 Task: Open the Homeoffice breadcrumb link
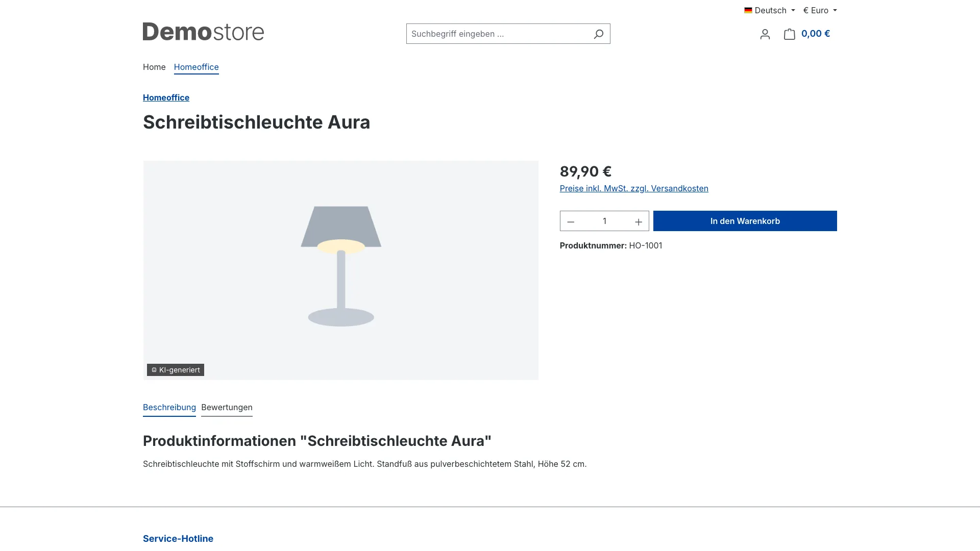[x=166, y=97]
